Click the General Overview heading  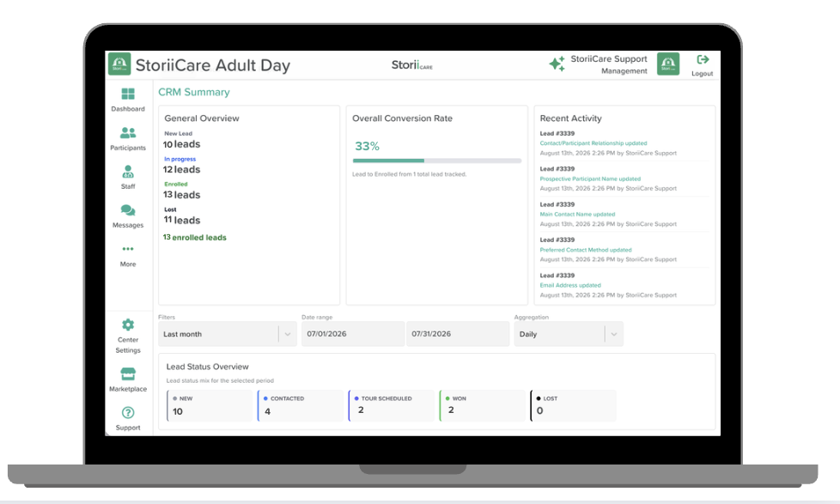pos(202,118)
